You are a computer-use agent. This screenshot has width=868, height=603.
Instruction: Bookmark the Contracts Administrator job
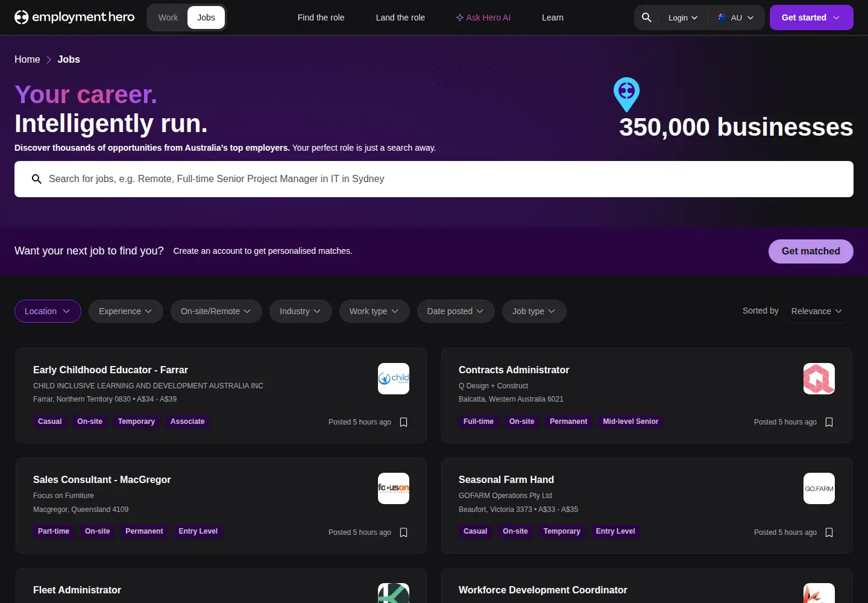point(829,422)
